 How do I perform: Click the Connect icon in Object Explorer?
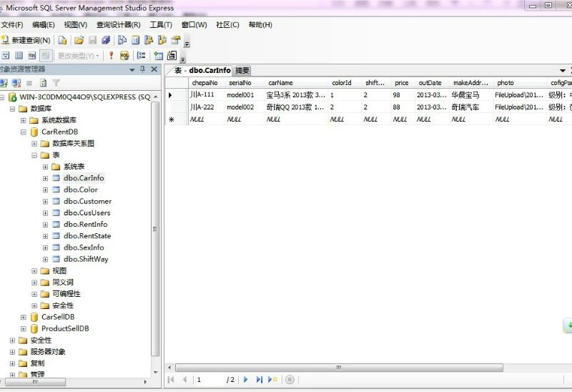click(x=4, y=83)
